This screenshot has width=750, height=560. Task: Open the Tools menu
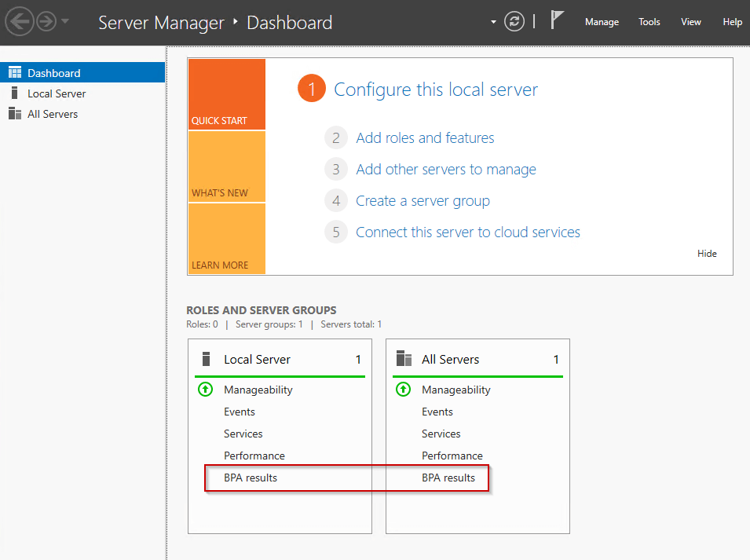[649, 22]
